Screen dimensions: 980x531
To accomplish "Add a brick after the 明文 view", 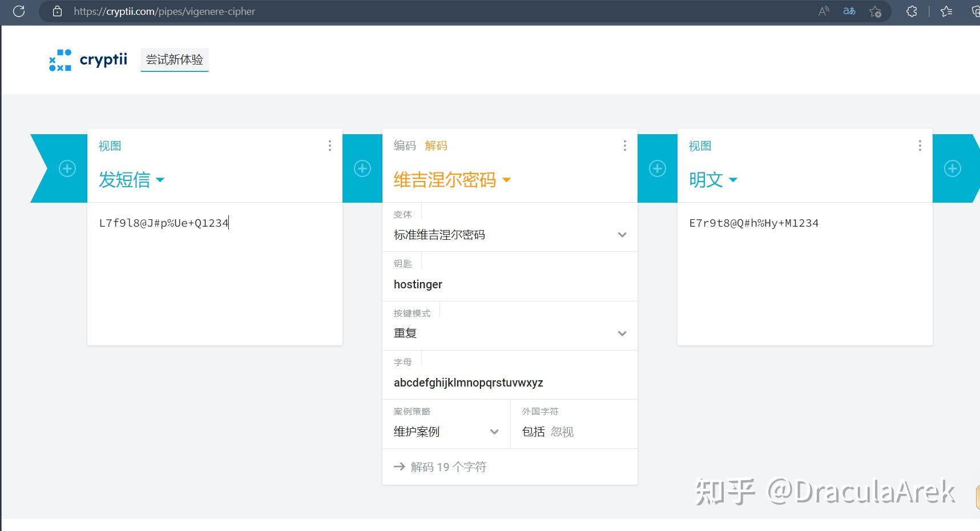I will coord(953,168).
